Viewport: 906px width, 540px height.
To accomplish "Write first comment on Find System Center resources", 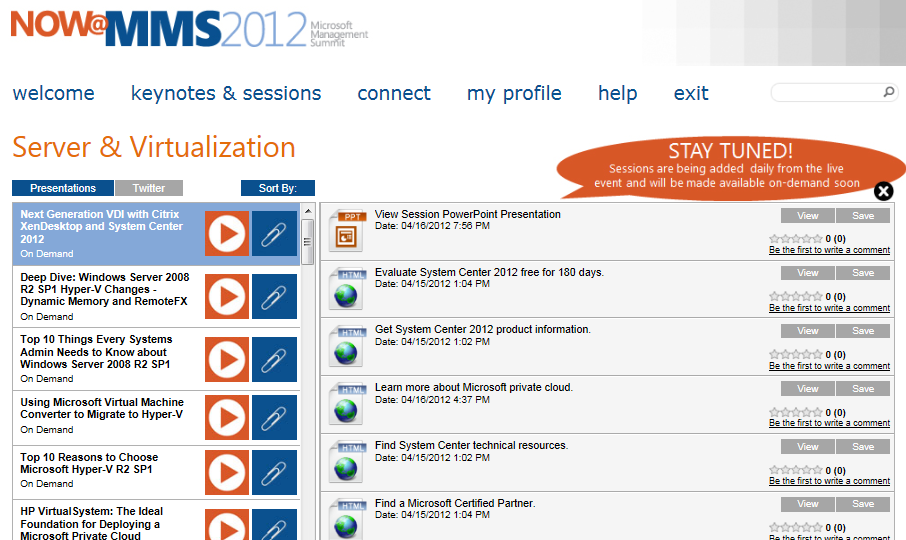I will [x=829, y=481].
